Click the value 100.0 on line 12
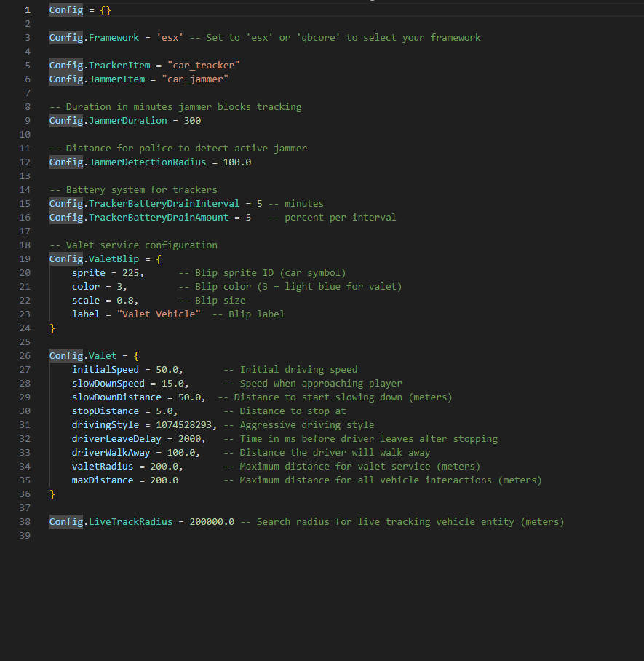This screenshot has height=661, width=644. pos(237,162)
